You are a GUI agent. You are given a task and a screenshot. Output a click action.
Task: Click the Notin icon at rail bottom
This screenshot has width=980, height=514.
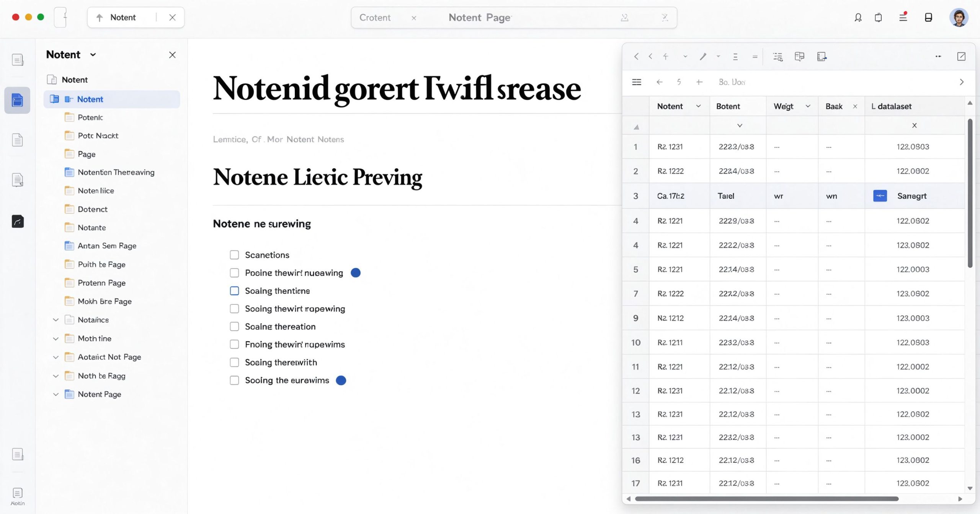pyautogui.click(x=18, y=497)
